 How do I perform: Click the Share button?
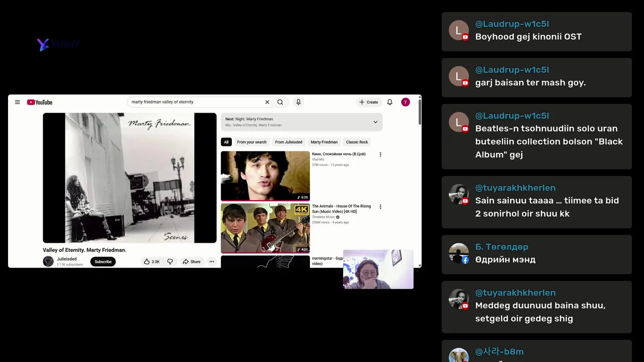(x=191, y=261)
